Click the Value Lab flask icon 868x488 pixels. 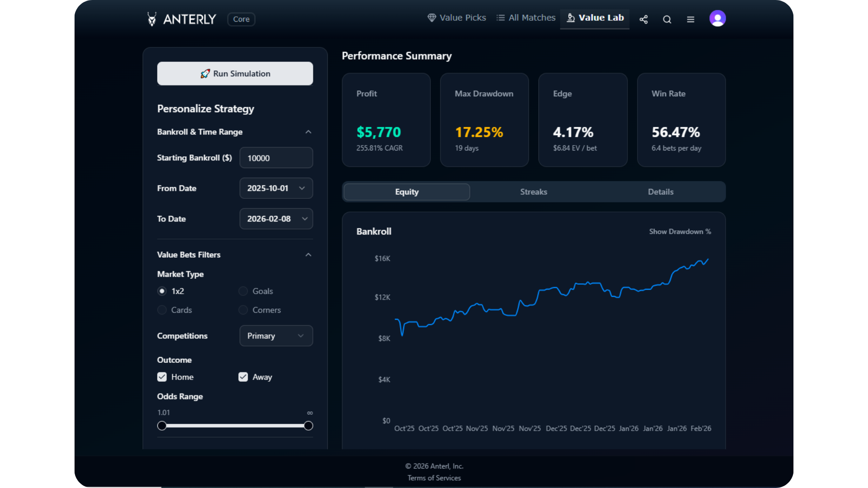coord(571,18)
